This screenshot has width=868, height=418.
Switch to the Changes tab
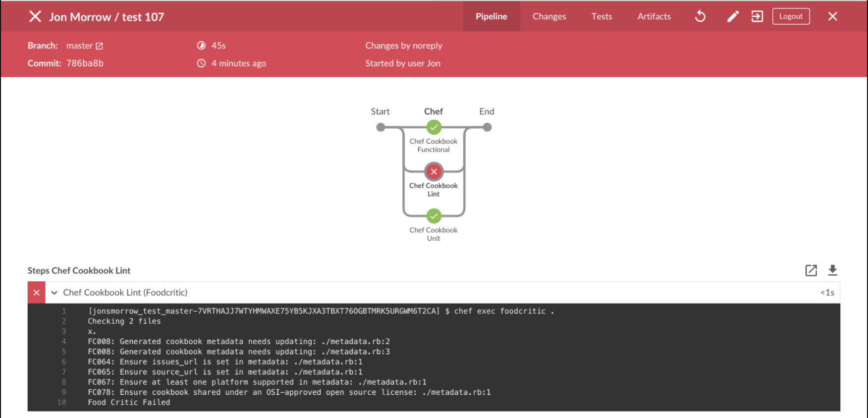(x=549, y=16)
